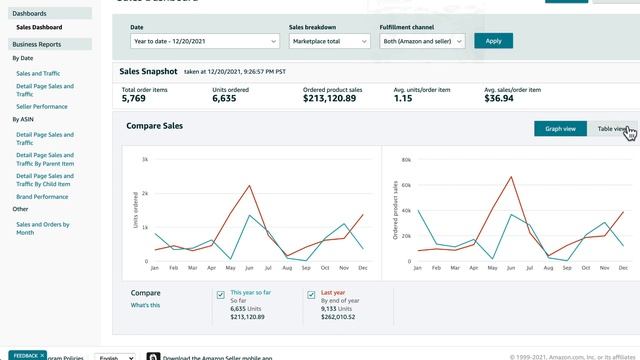This screenshot has height=360, width=640.
Task: Open Brand Performance report
Action: [42, 197]
